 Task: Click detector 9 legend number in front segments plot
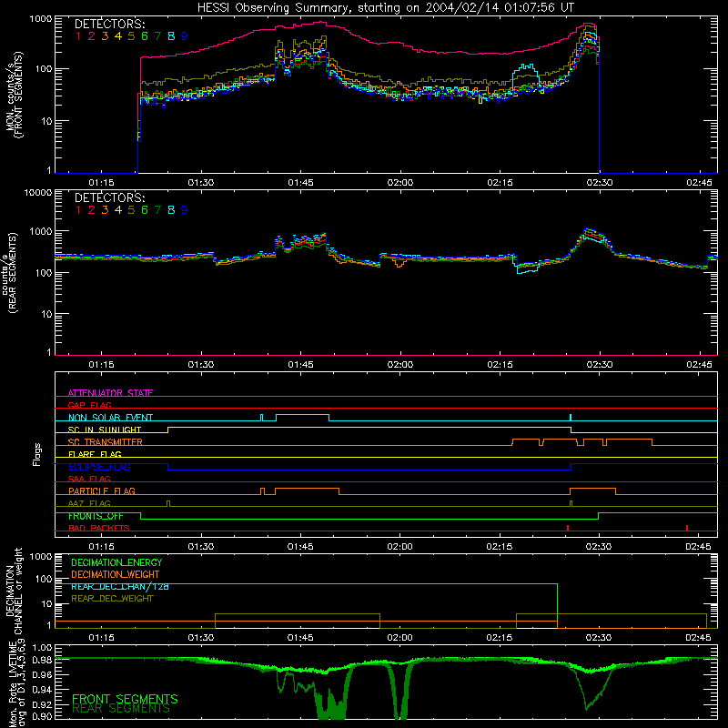[185, 36]
